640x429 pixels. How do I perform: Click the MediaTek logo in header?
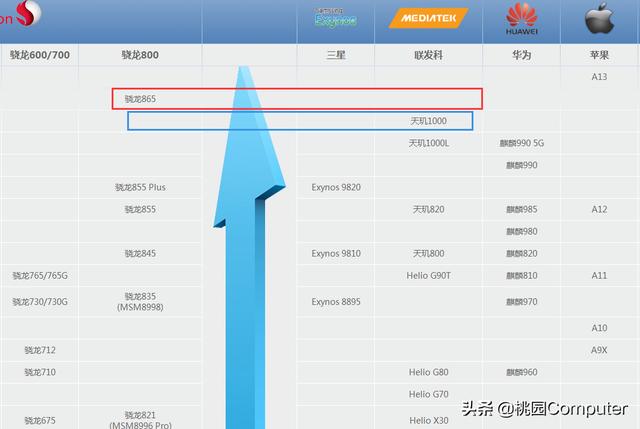pyautogui.click(x=428, y=18)
